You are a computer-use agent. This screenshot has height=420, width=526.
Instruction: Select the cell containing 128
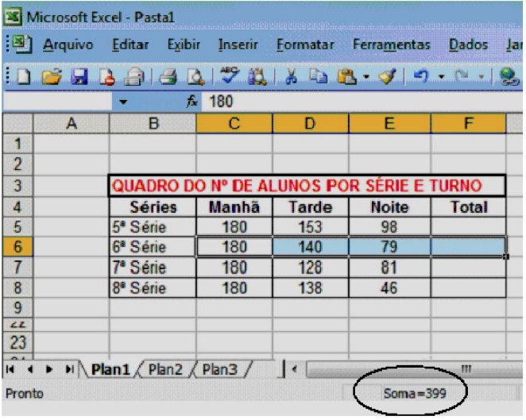pos(311,268)
